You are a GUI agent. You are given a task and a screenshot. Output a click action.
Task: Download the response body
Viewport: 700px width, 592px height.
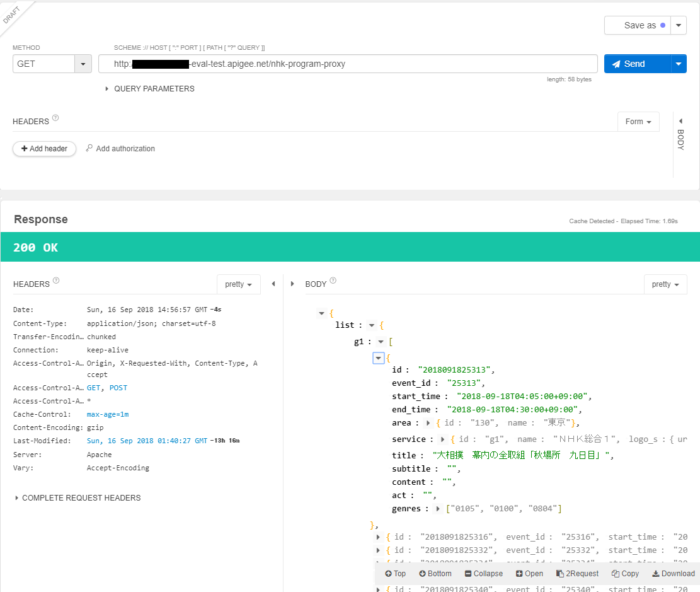[673, 574]
